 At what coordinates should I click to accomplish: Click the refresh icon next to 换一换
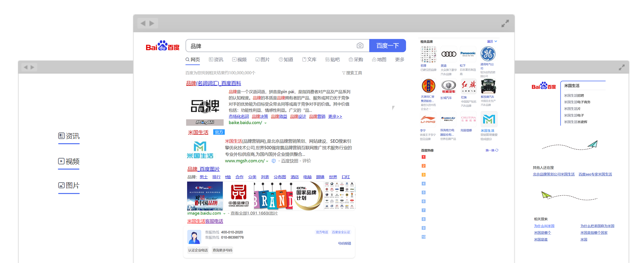point(497,150)
